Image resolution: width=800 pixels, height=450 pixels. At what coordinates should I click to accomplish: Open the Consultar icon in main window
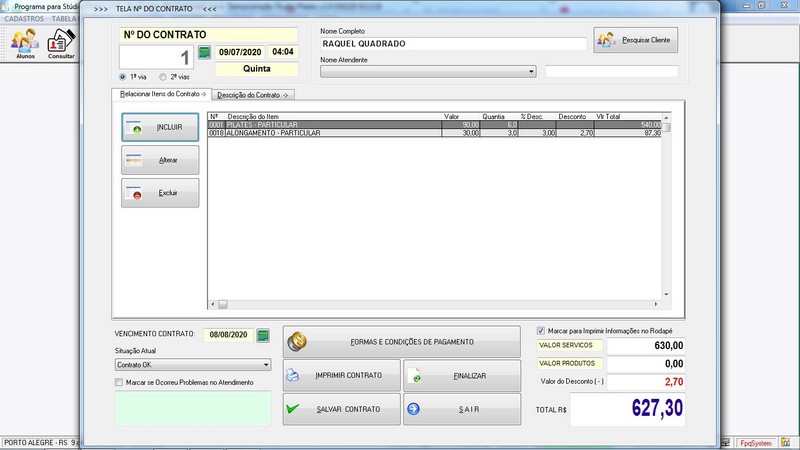pyautogui.click(x=61, y=44)
